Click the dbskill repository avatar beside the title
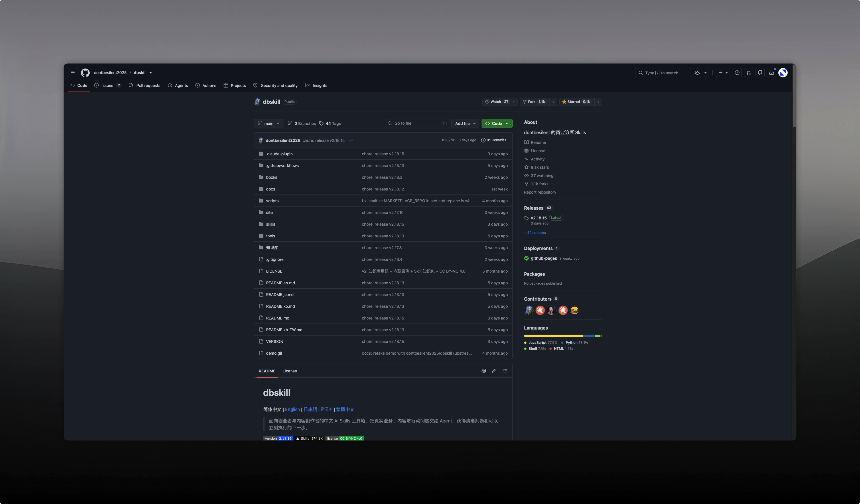Viewport: 860px width, 504px height. coord(257,102)
